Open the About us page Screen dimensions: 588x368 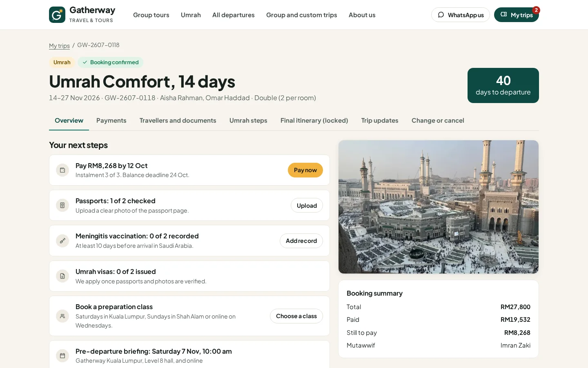pyautogui.click(x=362, y=15)
